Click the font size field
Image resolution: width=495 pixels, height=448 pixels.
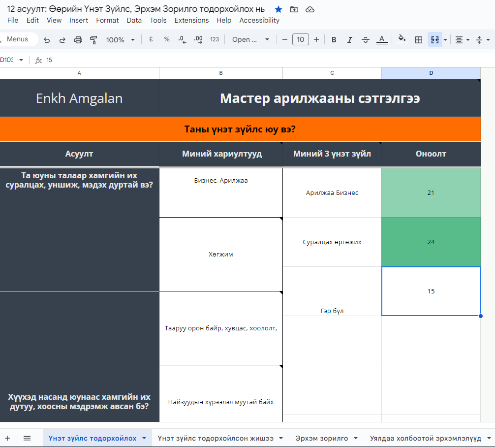click(300, 39)
